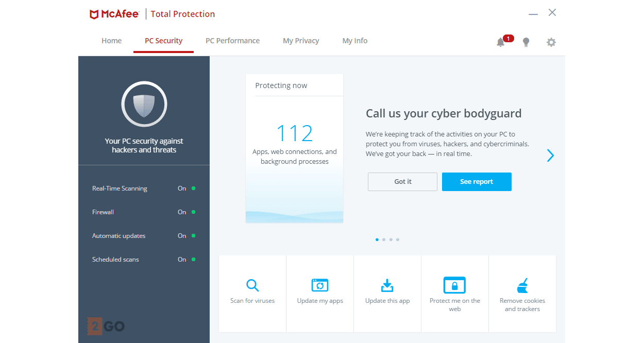Click the McAfee logo

click(x=114, y=14)
